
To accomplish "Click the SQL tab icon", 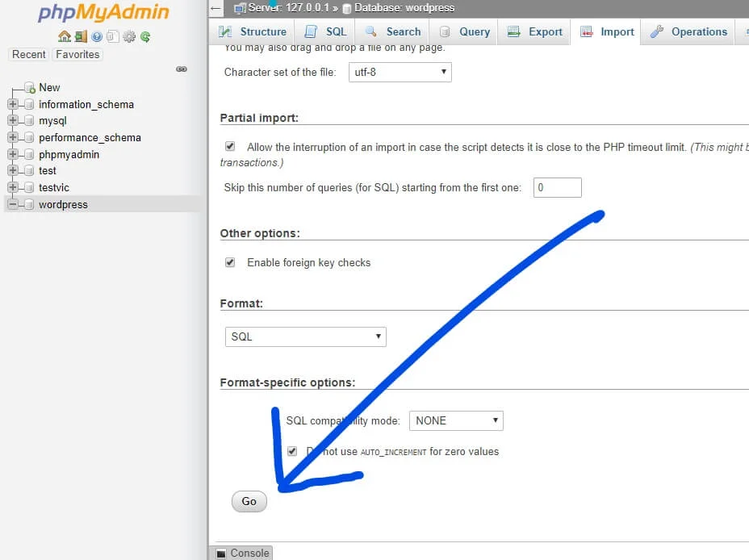I will tap(311, 31).
